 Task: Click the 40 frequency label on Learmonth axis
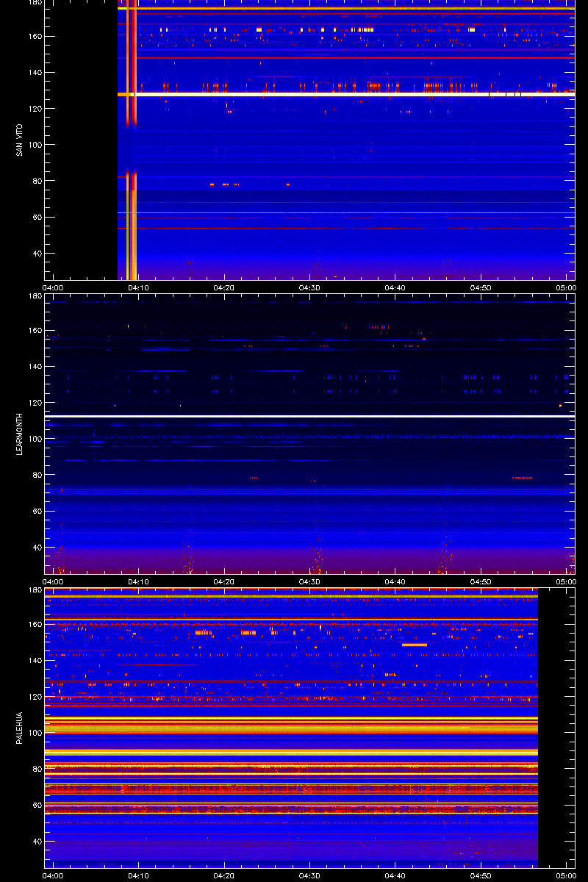tap(36, 548)
